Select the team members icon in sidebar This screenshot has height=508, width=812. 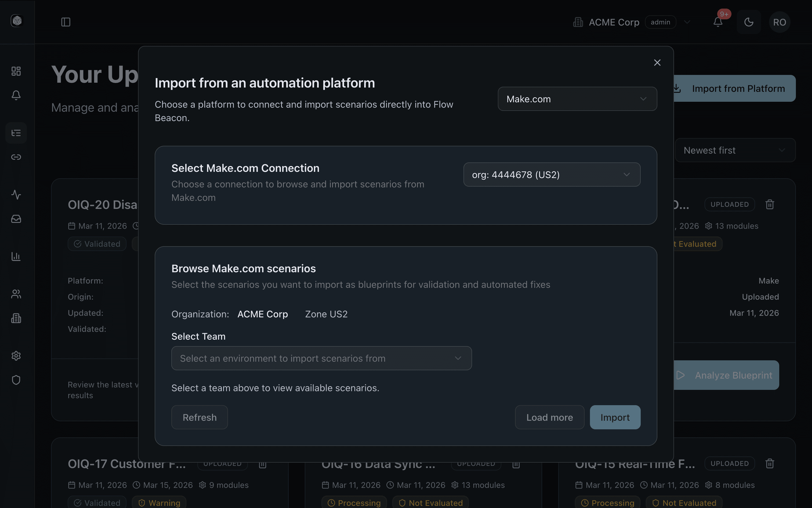point(16,294)
